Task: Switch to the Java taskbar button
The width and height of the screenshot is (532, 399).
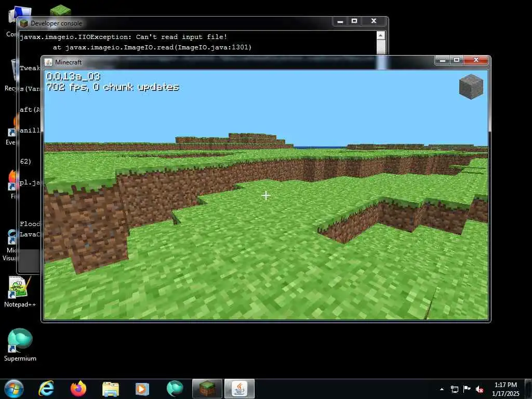Action: [x=240, y=389]
